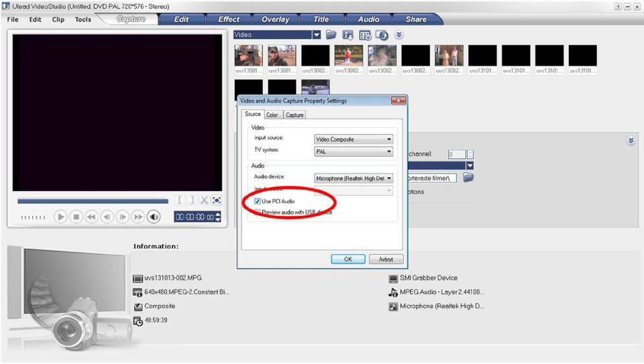Close the Capture Property Settings dialog
Image resolution: width=644 pixels, height=364 pixels.
398,101
